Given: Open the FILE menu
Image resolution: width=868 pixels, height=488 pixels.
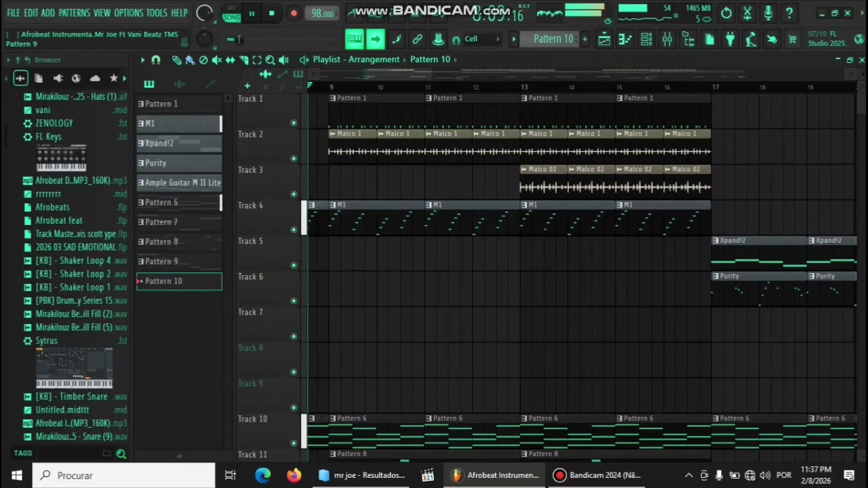Looking at the screenshot, I should point(13,13).
